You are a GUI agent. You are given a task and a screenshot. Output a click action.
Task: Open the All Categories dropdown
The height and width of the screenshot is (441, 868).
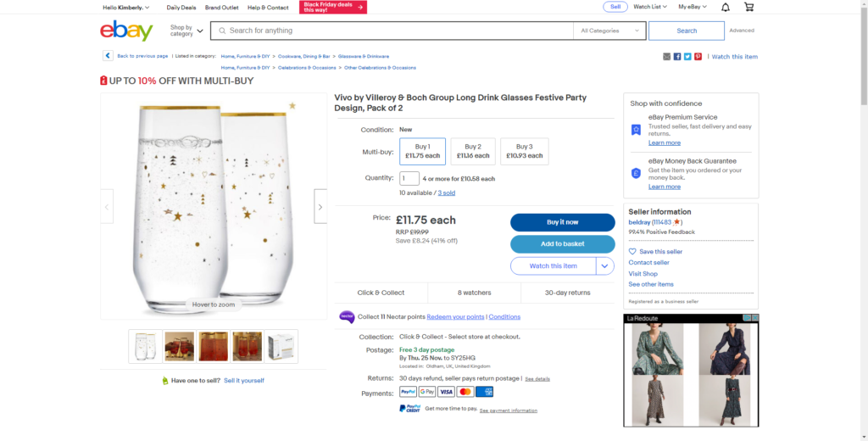pyautogui.click(x=609, y=31)
